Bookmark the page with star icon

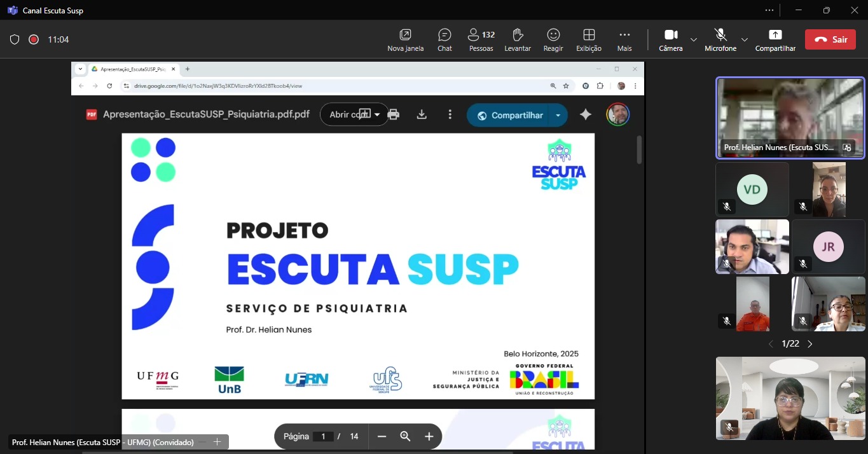pyautogui.click(x=565, y=86)
